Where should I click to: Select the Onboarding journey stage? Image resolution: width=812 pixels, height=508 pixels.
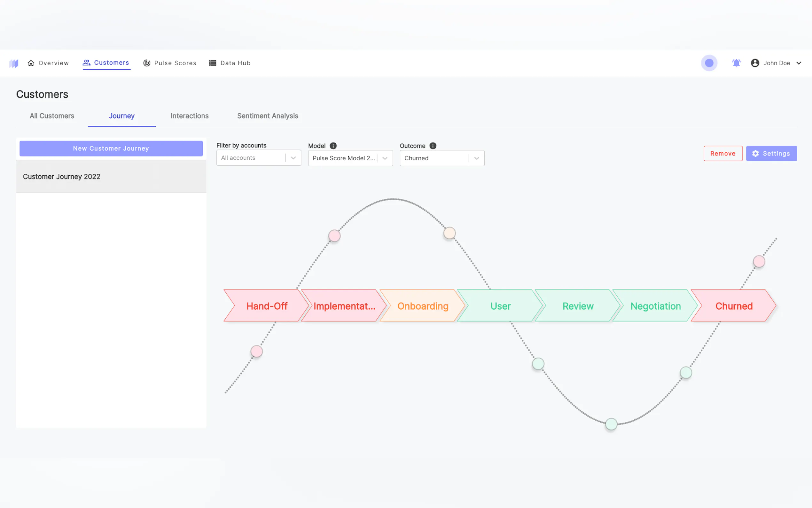[x=422, y=306]
